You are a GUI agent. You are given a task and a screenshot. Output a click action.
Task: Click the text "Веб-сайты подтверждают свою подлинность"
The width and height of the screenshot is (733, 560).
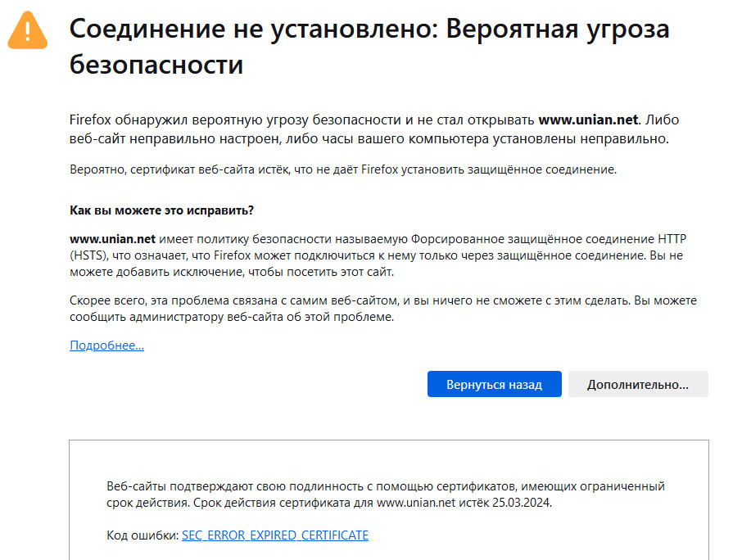tap(235, 486)
